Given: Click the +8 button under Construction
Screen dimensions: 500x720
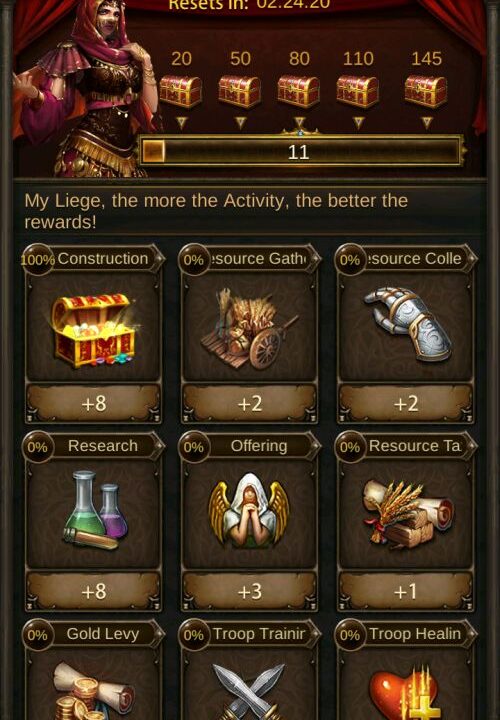Looking at the screenshot, I should 94,404.
